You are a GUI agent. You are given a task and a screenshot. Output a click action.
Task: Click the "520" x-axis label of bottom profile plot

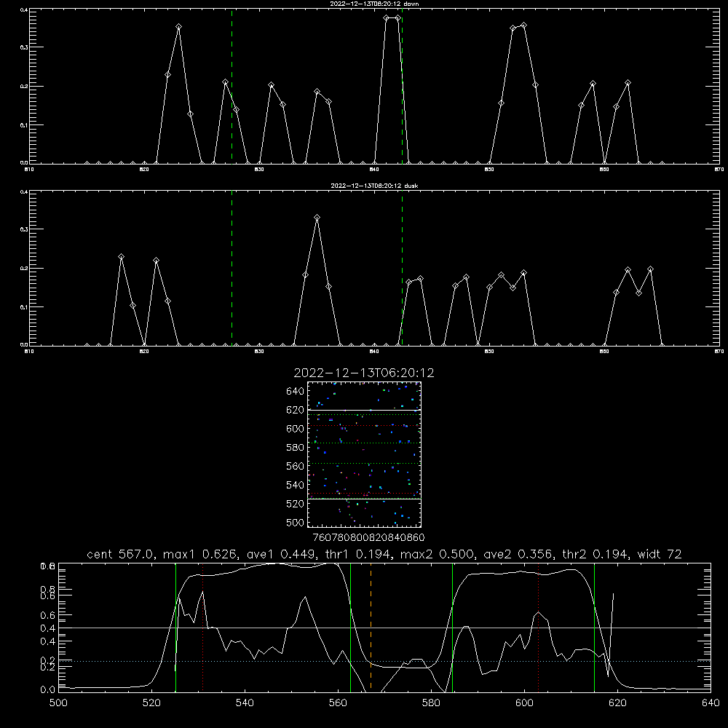151,703
